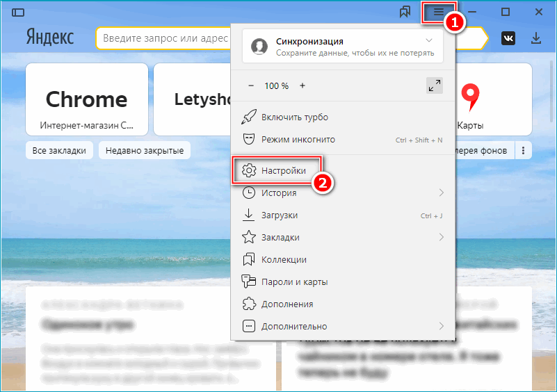557x392 pixels.
Task: Open Режим инкогнито from the menu
Action: tap(298, 140)
